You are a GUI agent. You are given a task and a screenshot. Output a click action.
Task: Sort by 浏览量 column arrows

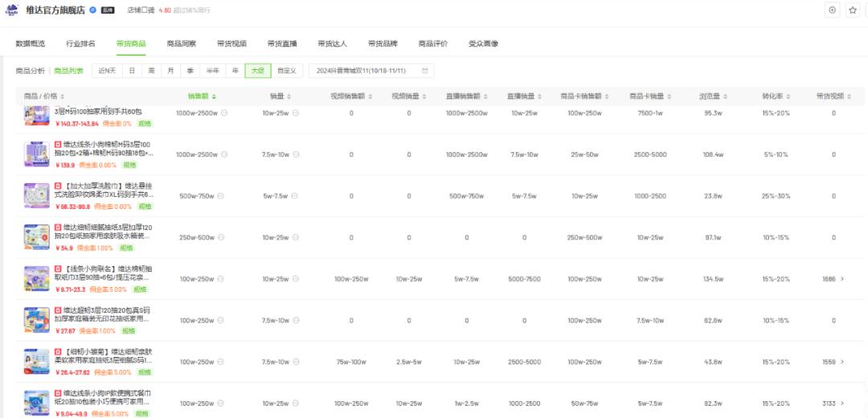tap(725, 96)
